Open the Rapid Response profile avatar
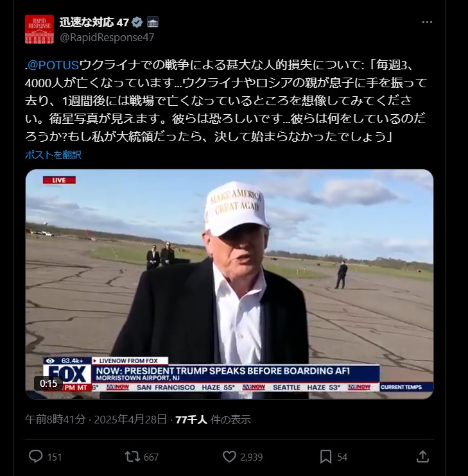 point(39,29)
